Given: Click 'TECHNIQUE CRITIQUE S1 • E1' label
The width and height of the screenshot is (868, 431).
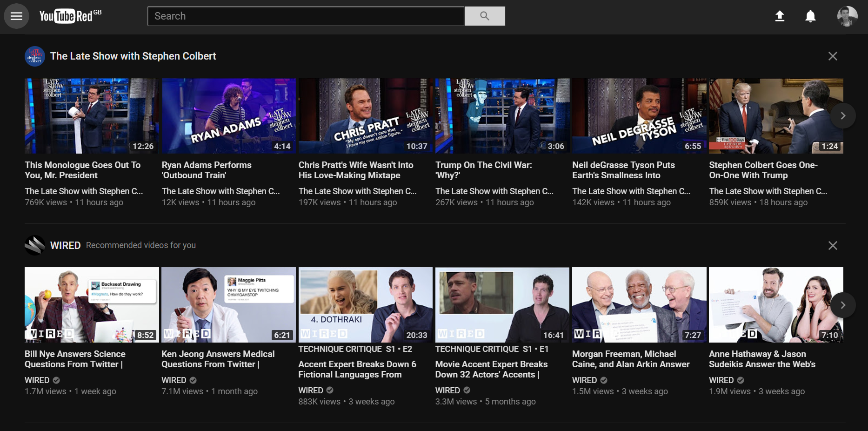Looking at the screenshot, I should [x=492, y=349].
